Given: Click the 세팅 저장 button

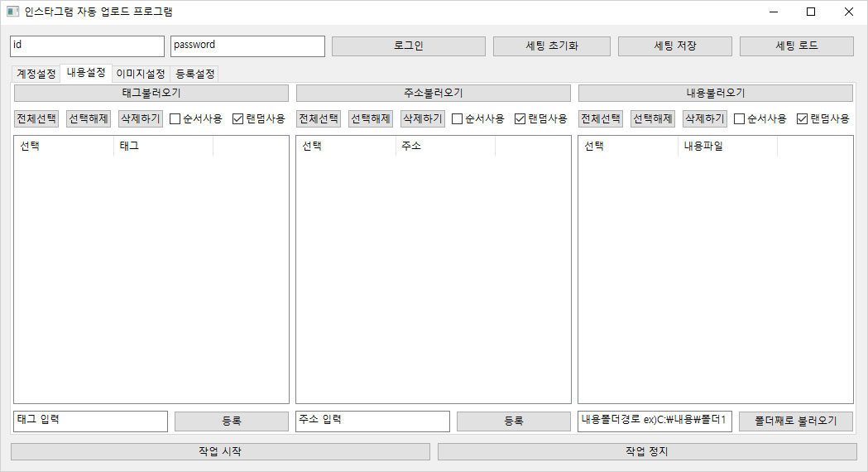Looking at the screenshot, I should pyautogui.click(x=675, y=46).
